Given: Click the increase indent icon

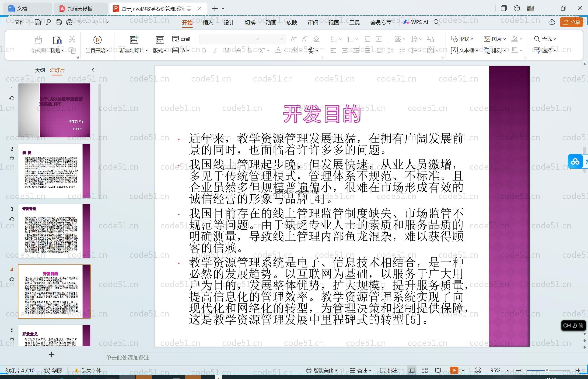Looking at the screenshot, I should 379,39.
